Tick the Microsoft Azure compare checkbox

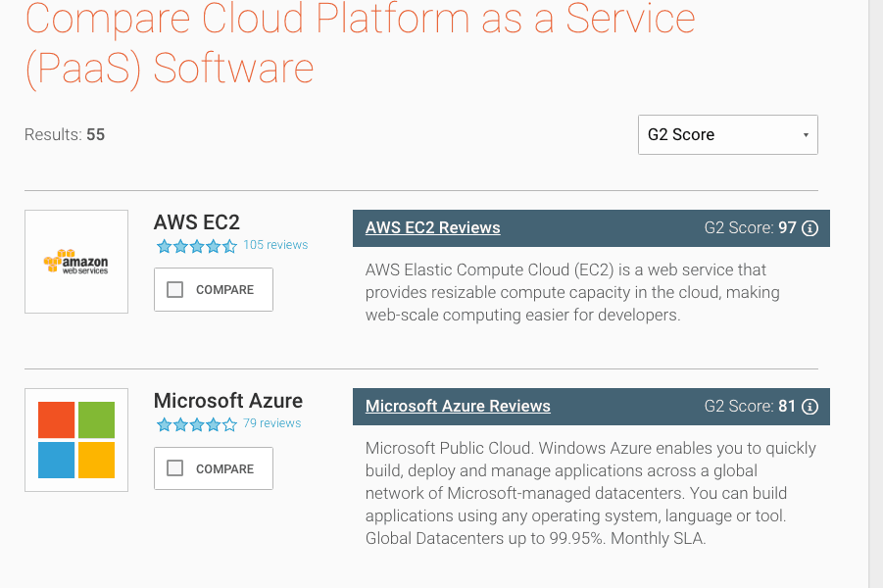click(175, 468)
